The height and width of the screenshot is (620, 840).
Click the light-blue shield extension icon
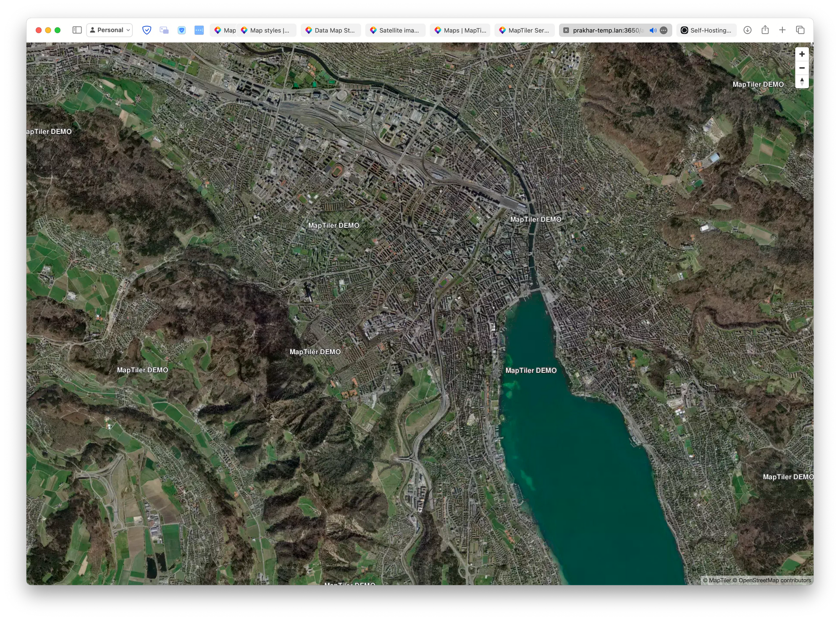point(181,30)
